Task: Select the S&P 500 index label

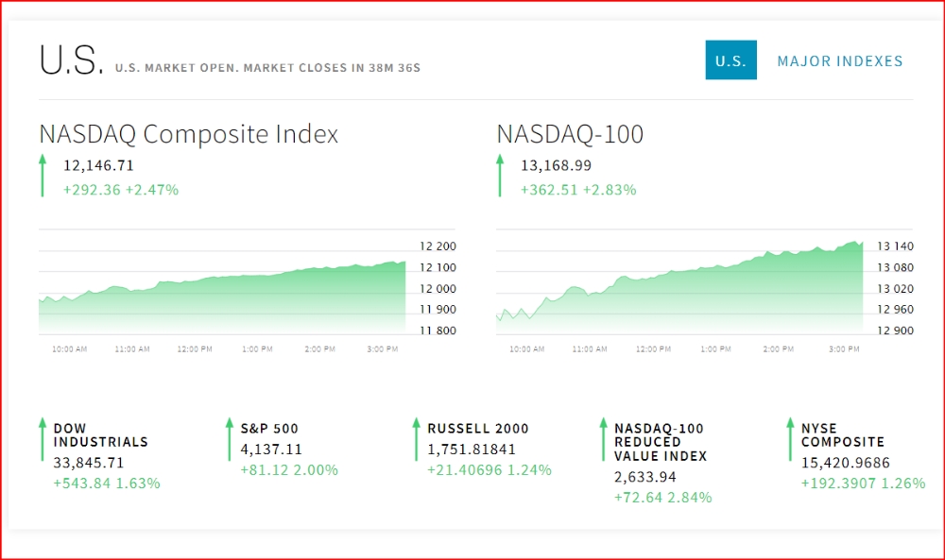Action: 269,429
